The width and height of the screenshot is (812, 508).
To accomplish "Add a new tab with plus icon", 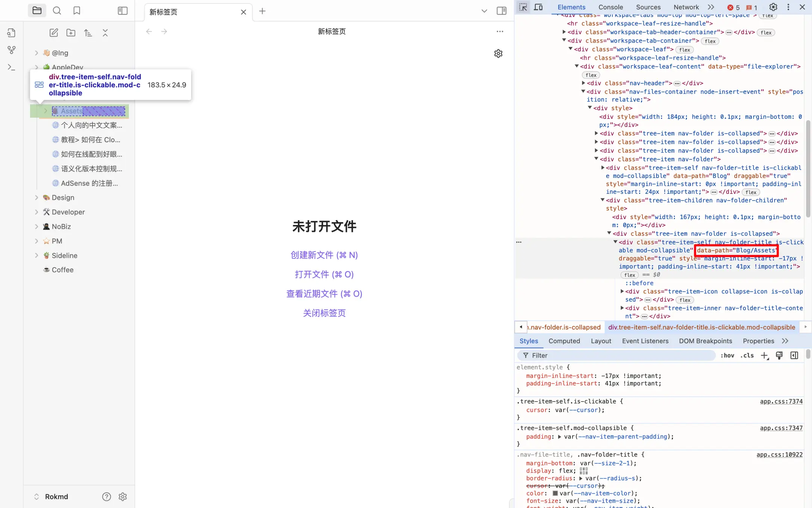I will [262, 11].
